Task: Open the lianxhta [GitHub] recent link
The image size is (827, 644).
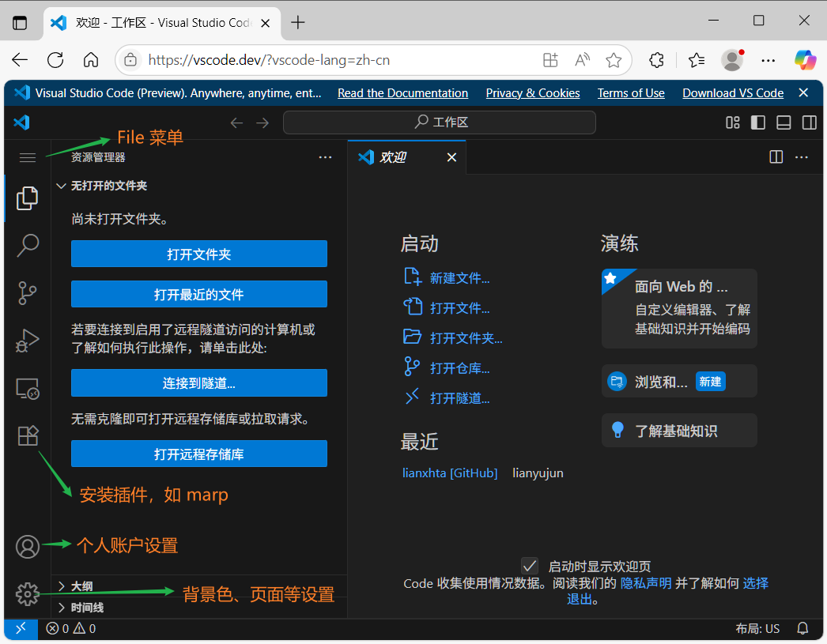Action: point(450,473)
